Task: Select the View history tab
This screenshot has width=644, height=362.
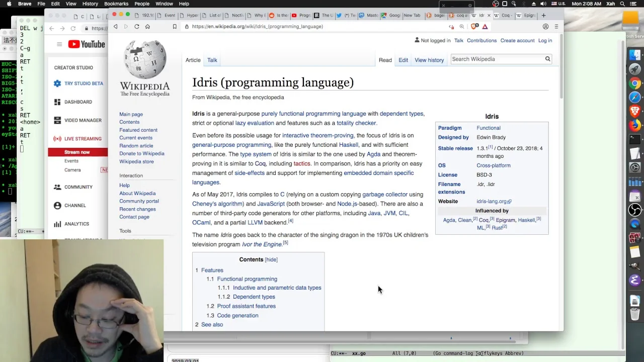Action: tap(429, 60)
